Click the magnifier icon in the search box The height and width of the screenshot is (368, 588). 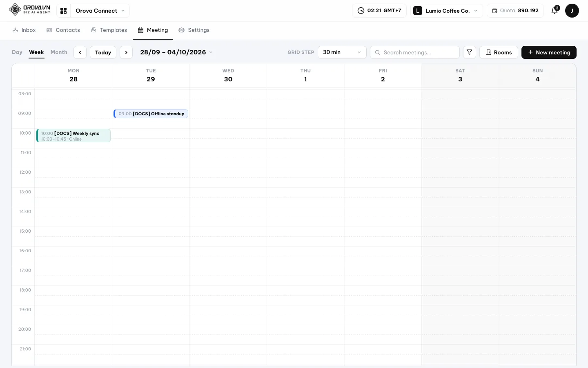(378, 52)
